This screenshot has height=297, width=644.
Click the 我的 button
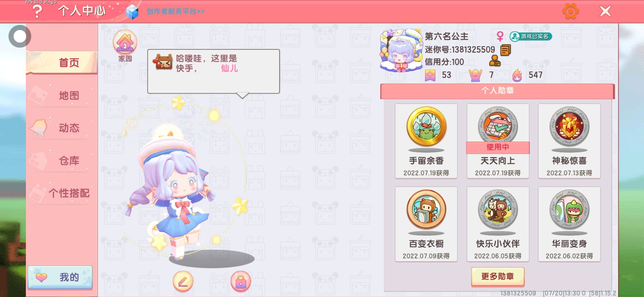click(60, 277)
